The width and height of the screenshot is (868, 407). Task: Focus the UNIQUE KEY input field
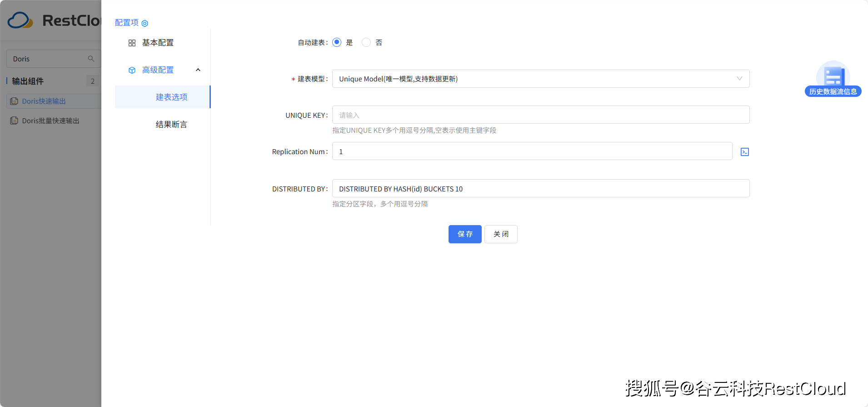point(540,115)
